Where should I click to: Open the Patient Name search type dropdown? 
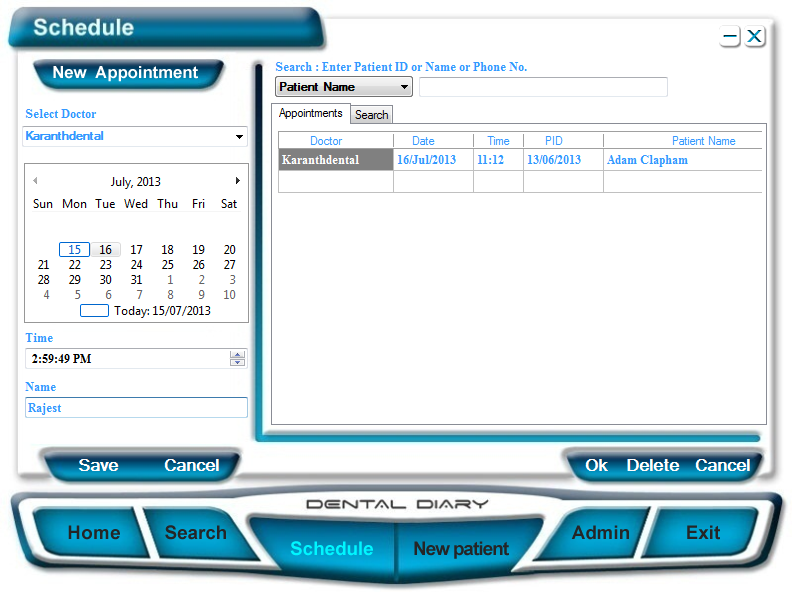(404, 87)
